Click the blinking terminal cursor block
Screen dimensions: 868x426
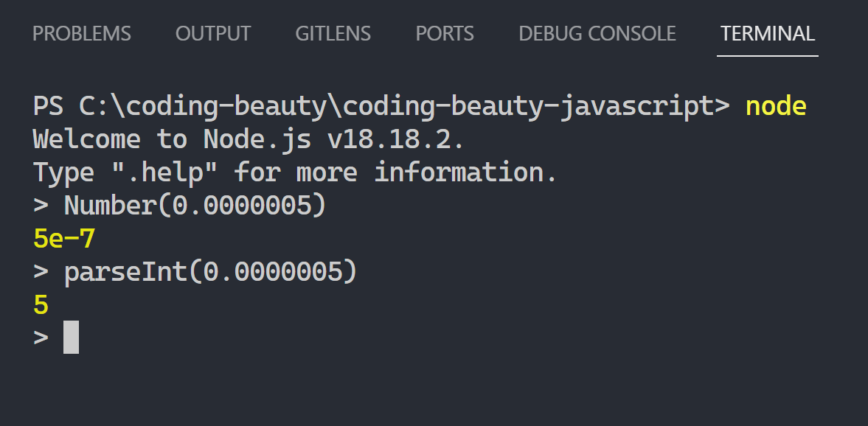point(71,337)
